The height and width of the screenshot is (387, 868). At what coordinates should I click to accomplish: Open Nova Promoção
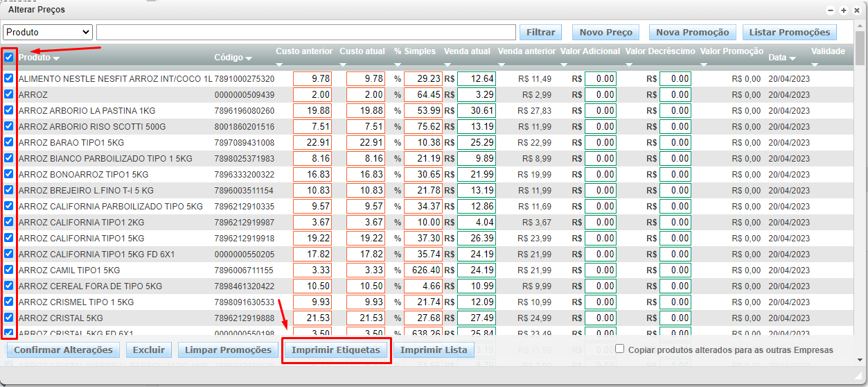pos(692,32)
